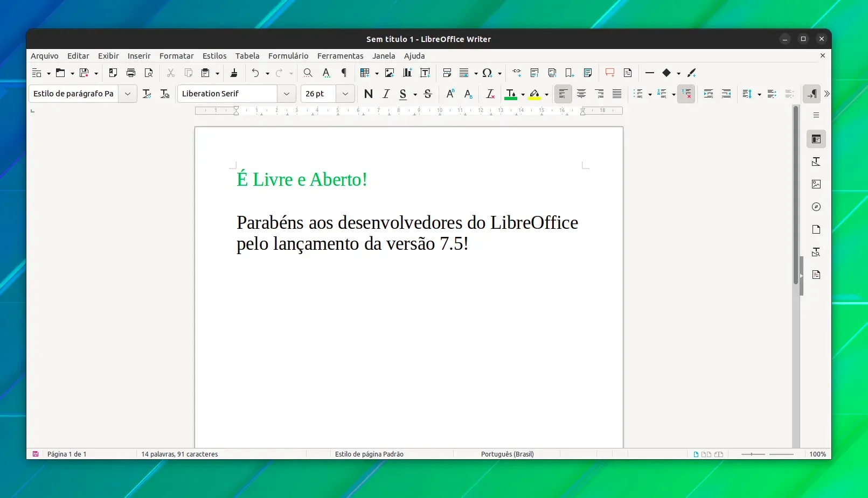Click the Increase Indent icon
Viewport: 868px width, 498px height.
(709, 94)
